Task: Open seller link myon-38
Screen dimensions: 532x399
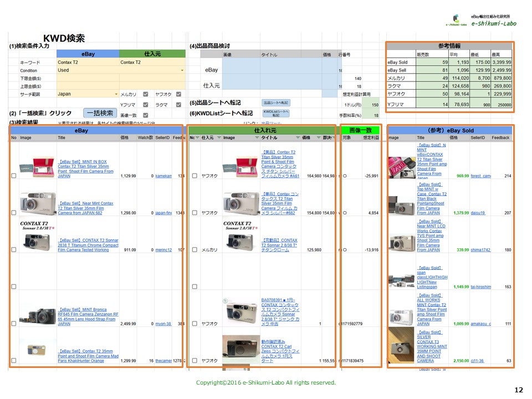Action: 163,324
